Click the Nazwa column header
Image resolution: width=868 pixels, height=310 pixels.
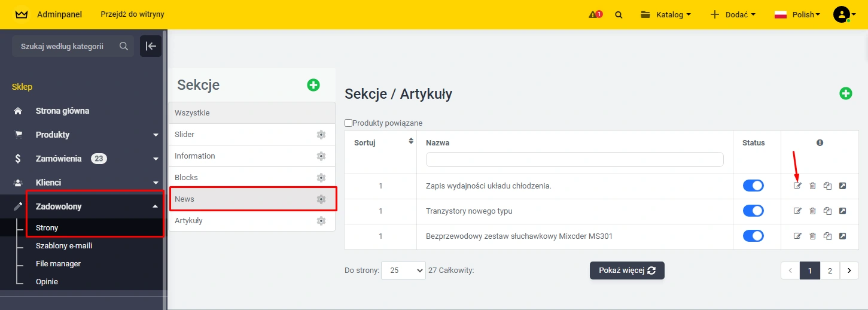click(x=437, y=142)
